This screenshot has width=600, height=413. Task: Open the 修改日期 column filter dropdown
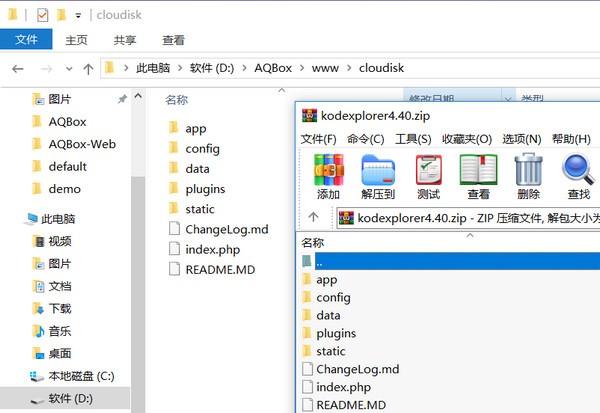[x=508, y=98]
